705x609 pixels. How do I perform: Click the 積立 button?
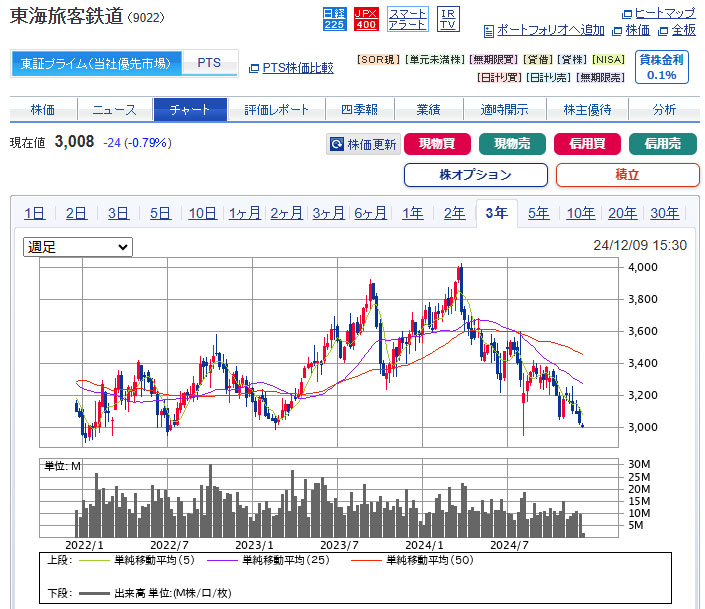(627, 174)
